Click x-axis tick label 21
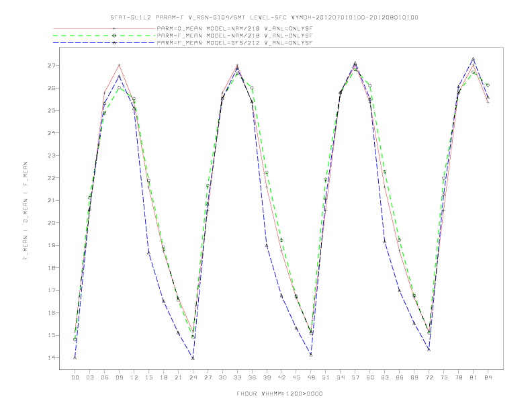Image resolution: width=532 pixels, height=411 pixels. click(178, 377)
